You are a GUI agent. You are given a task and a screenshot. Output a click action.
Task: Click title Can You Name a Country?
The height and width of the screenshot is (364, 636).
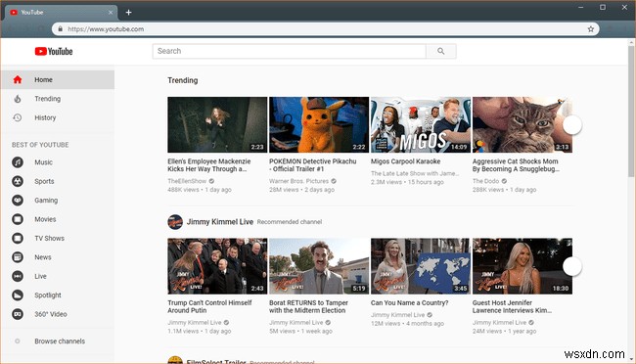409,303
